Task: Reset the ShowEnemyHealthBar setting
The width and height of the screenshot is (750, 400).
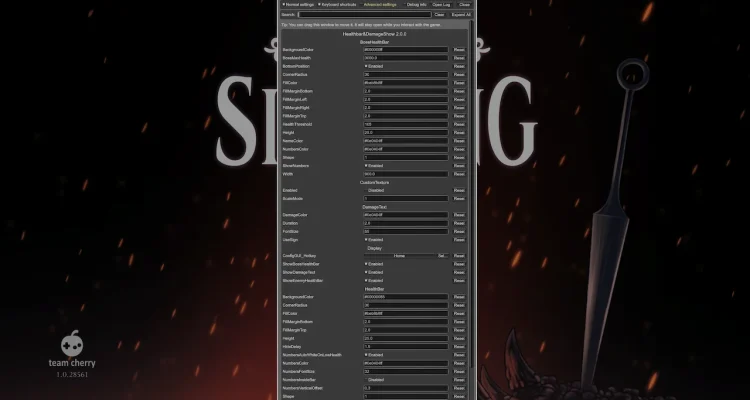Action: 459,281
